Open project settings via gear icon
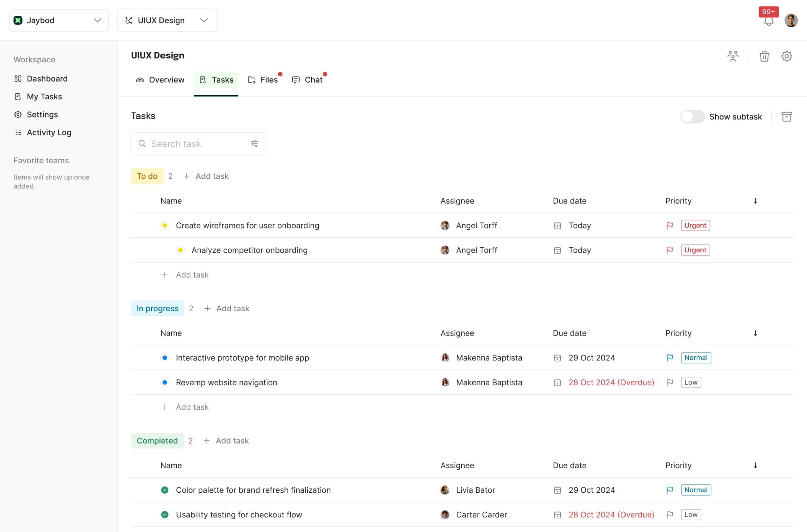The height and width of the screenshot is (532, 807). (787, 56)
